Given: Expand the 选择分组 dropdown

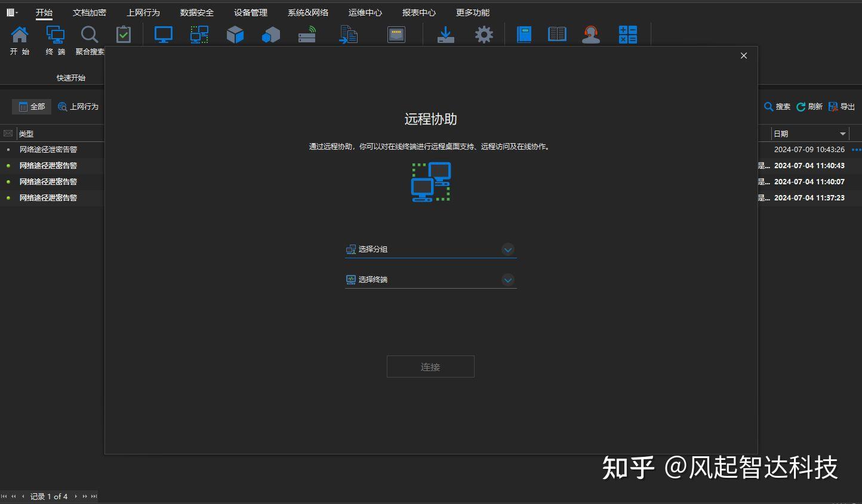Looking at the screenshot, I should (x=508, y=250).
